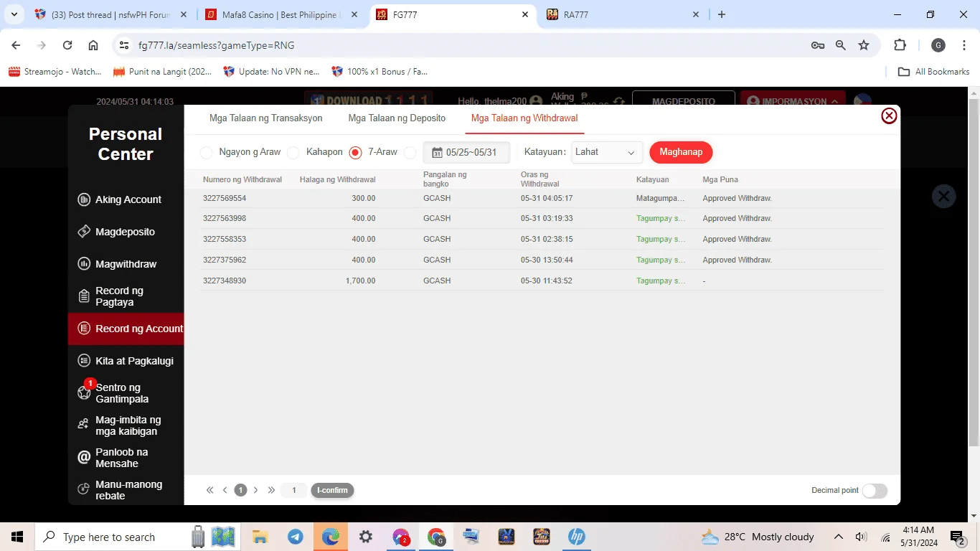
Task: Switch to Mga Talaan ng Transaksyon tab
Action: pyautogui.click(x=265, y=118)
